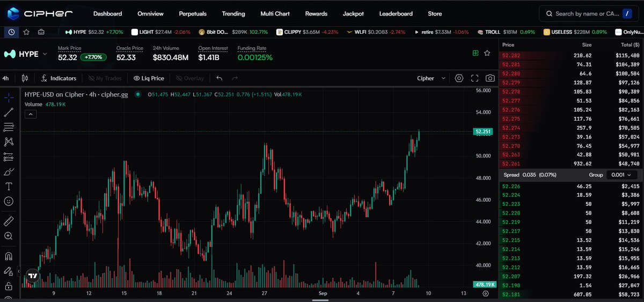Click the 52.251 current price label
The image size is (644, 302).
coord(483,131)
